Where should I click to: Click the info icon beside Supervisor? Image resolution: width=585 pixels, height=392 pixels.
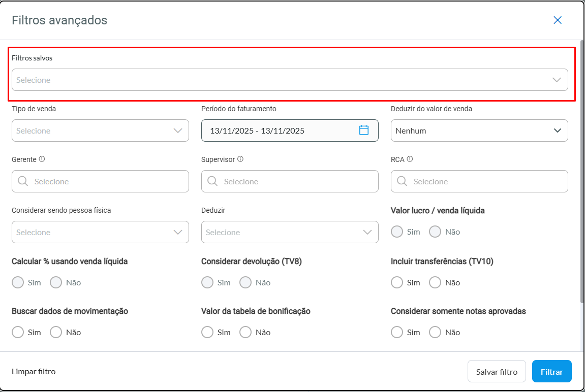click(x=240, y=159)
